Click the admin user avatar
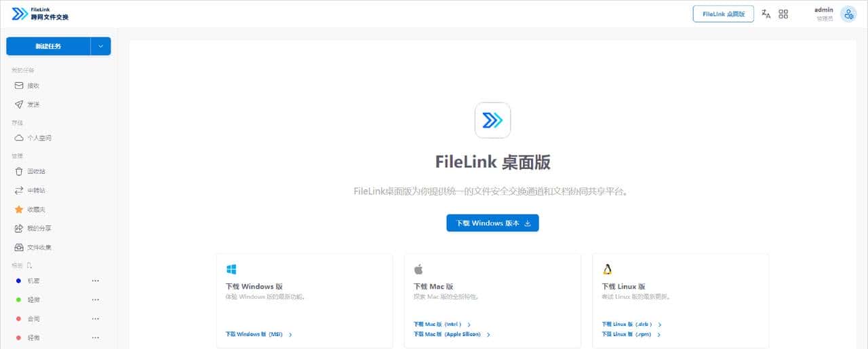868x349 pixels. (x=848, y=14)
